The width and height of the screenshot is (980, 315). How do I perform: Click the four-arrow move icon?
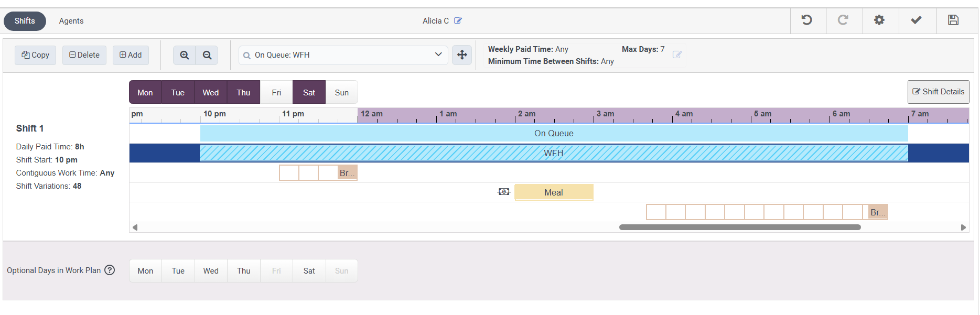[x=462, y=55]
